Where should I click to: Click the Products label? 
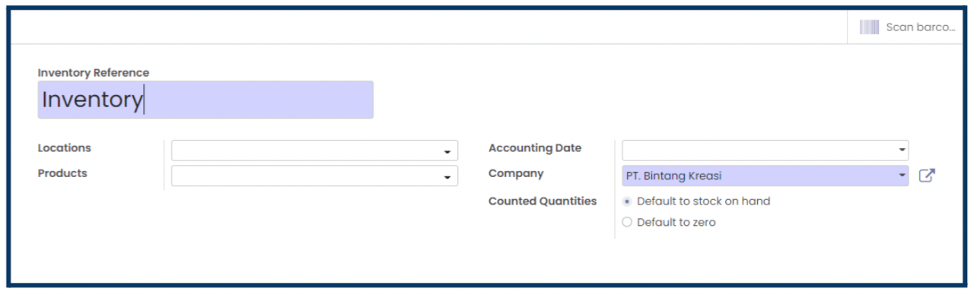tap(62, 173)
